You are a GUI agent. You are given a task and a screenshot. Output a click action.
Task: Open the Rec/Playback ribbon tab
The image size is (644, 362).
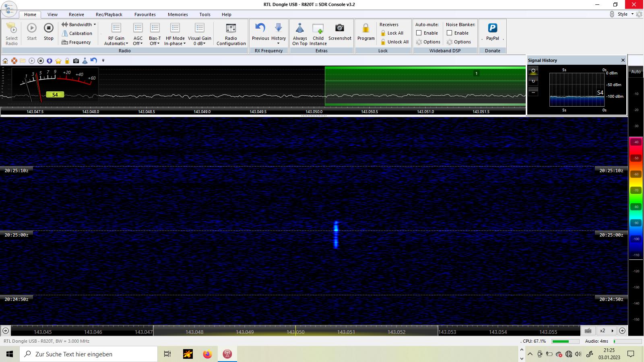[x=109, y=14]
